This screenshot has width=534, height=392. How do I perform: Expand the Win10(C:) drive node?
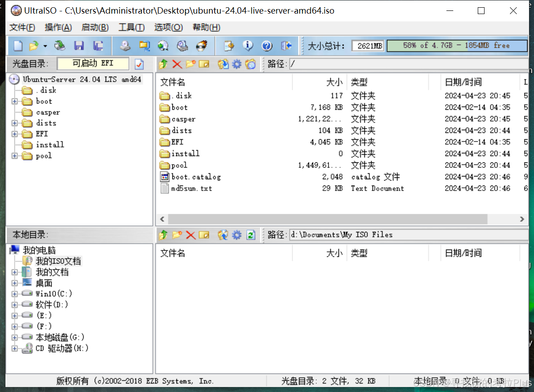pos(15,294)
